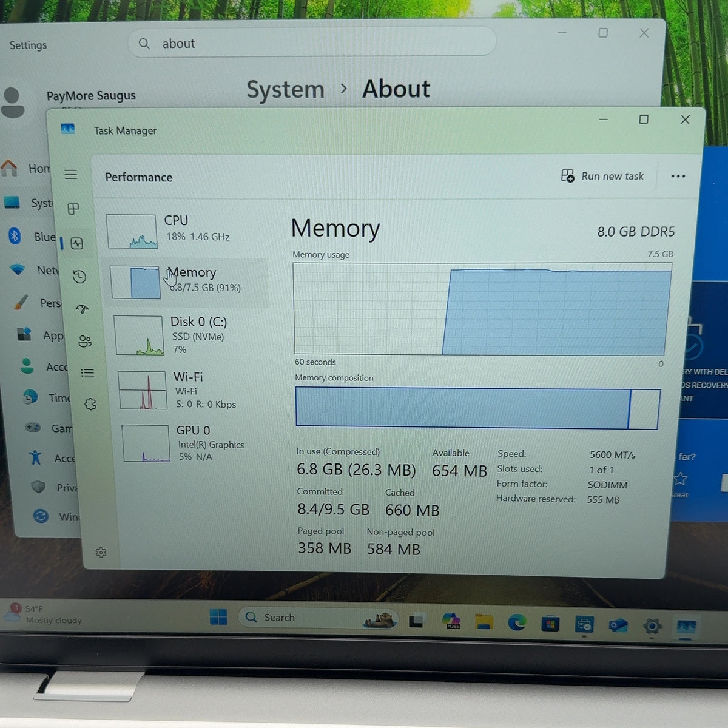
Task: Click the Settings gear icon on taskbar
Action: [652, 626]
